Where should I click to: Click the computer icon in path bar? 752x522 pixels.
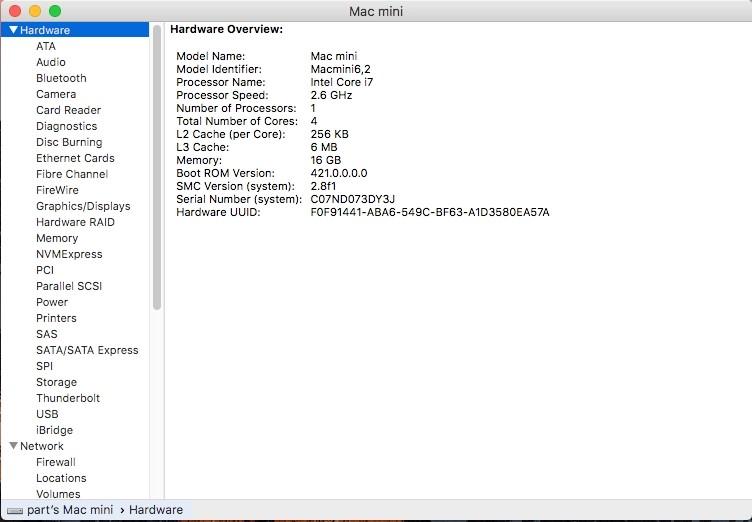coord(15,511)
